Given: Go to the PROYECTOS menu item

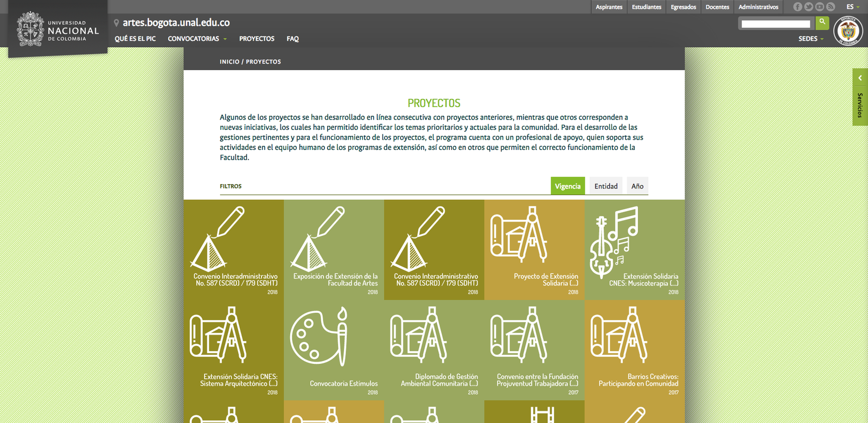Looking at the screenshot, I should [257, 39].
